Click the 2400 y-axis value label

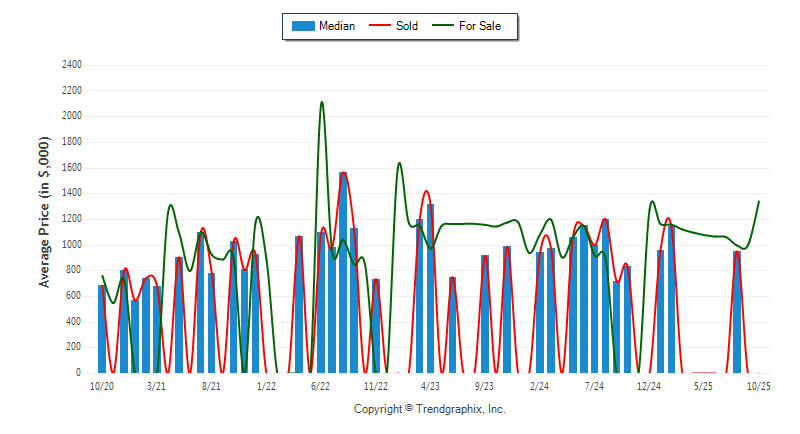70,65
